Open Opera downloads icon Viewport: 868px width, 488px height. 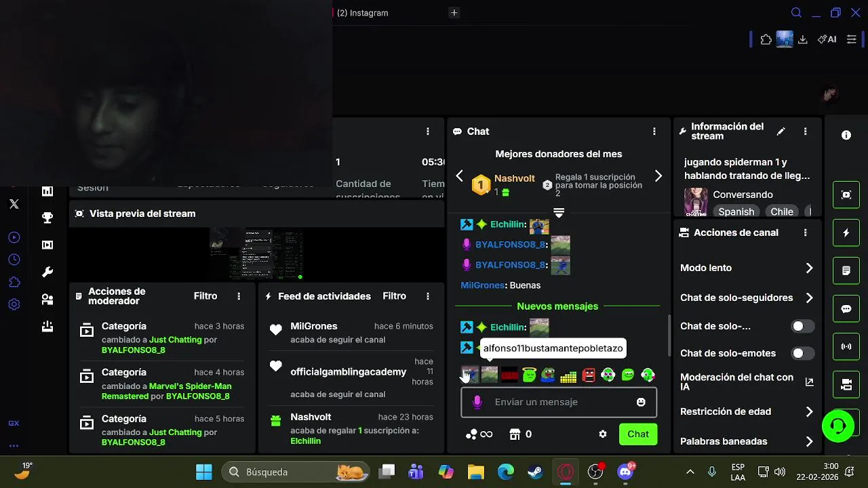[x=803, y=39]
